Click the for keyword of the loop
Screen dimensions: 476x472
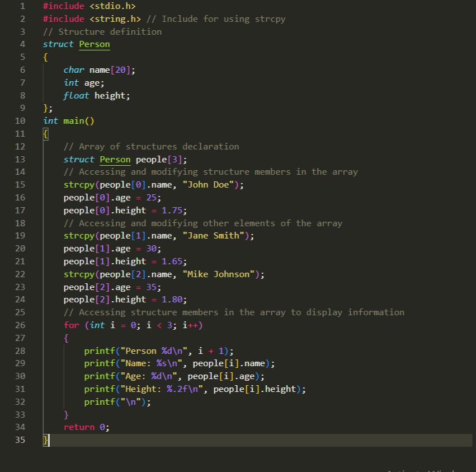coord(72,325)
